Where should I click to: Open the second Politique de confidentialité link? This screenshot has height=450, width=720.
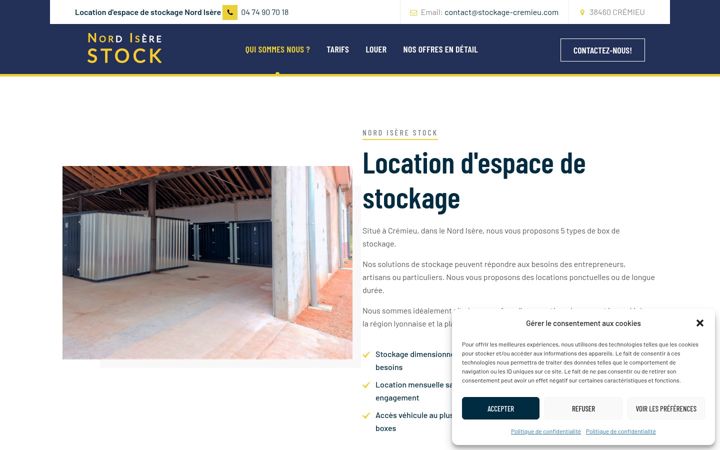pos(621,432)
